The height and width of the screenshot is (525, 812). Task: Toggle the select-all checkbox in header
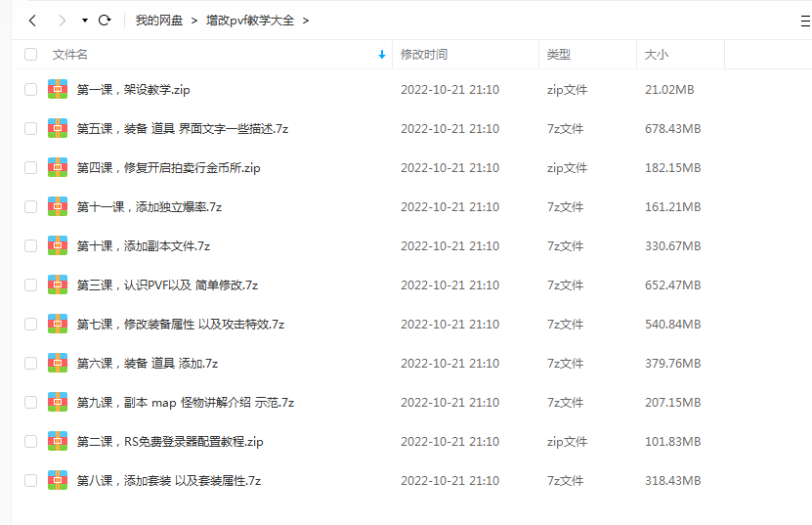click(x=31, y=55)
